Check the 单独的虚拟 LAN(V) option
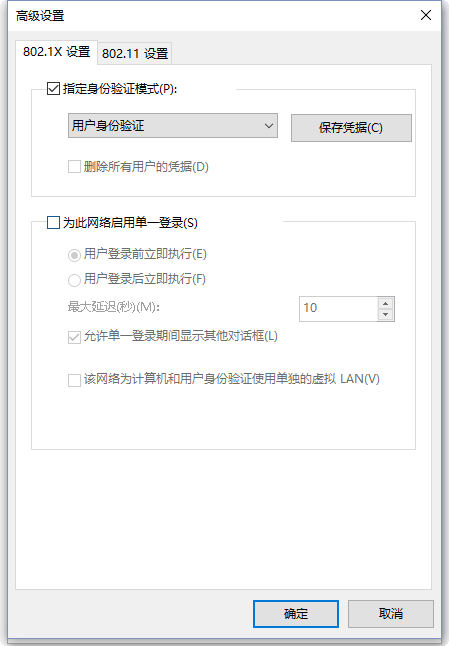449x646 pixels. pyautogui.click(x=74, y=380)
